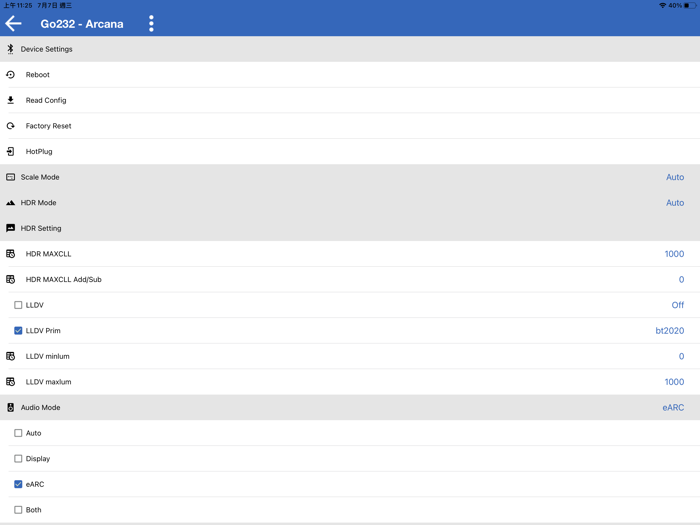Click the HDR MAXCLL Add/Sub row icon
The width and height of the screenshot is (700, 525).
point(10,279)
